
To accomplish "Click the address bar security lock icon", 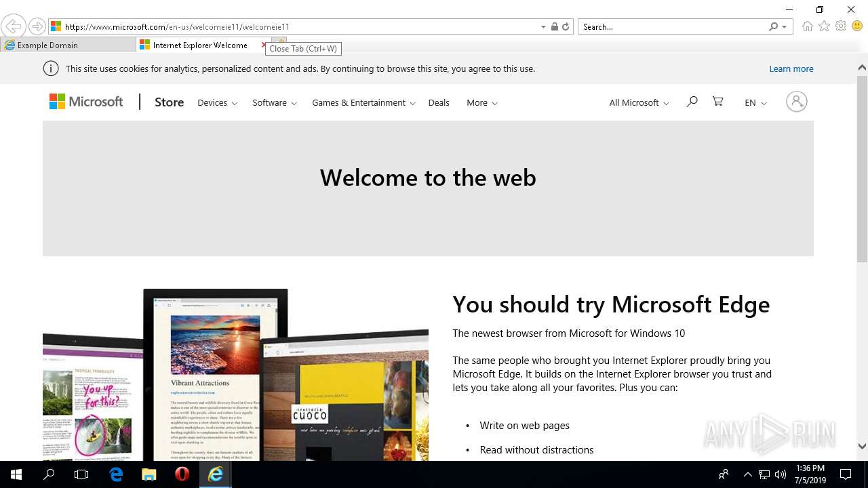I will [x=555, y=26].
